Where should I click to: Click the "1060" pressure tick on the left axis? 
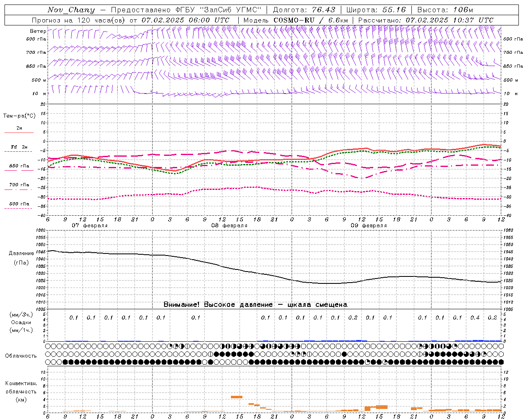pyautogui.click(x=41, y=231)
